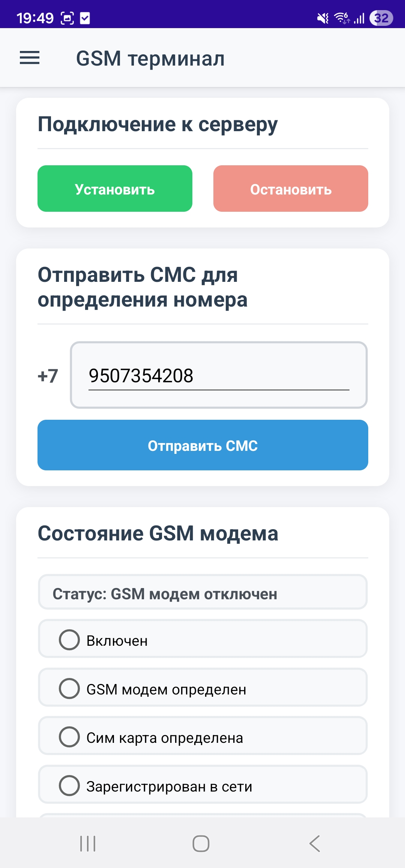Tap the GSM modem status text box
405x868 pixels.
point(202,592)
